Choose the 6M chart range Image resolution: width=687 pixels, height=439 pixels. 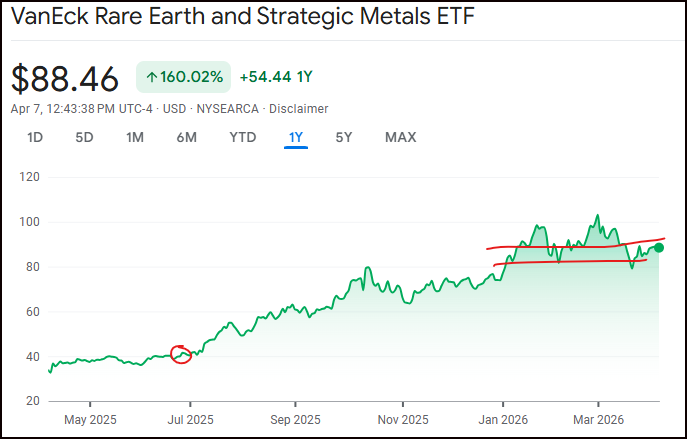tap(187, 137)
